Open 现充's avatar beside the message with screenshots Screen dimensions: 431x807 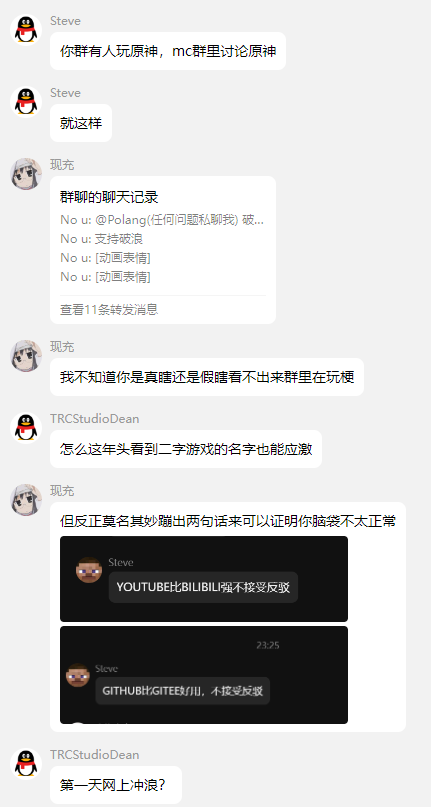coord(26,500)
